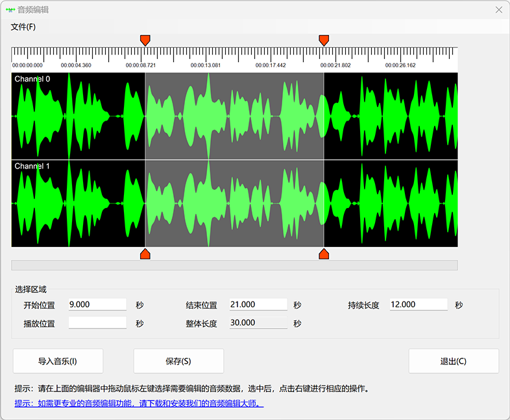Click ruler timestamp 00:00:17.442
This screenshot has width=510, height=420.
click(271, 65)
